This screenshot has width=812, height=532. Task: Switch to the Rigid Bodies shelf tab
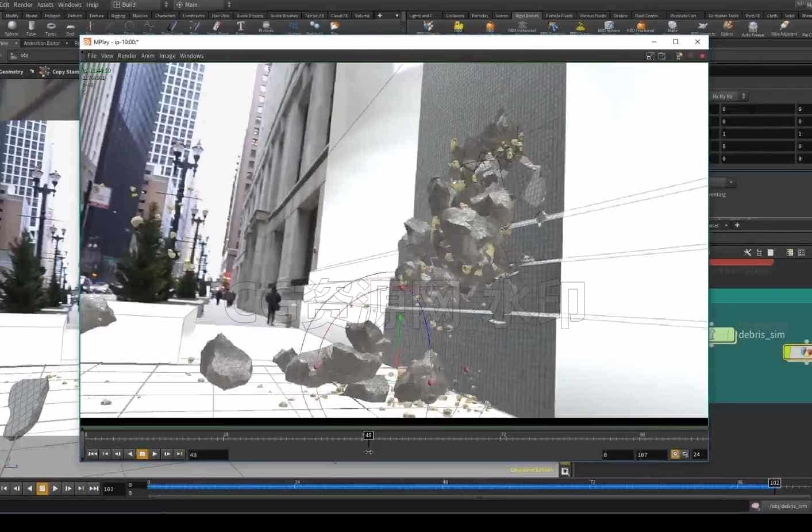point(527,16)
